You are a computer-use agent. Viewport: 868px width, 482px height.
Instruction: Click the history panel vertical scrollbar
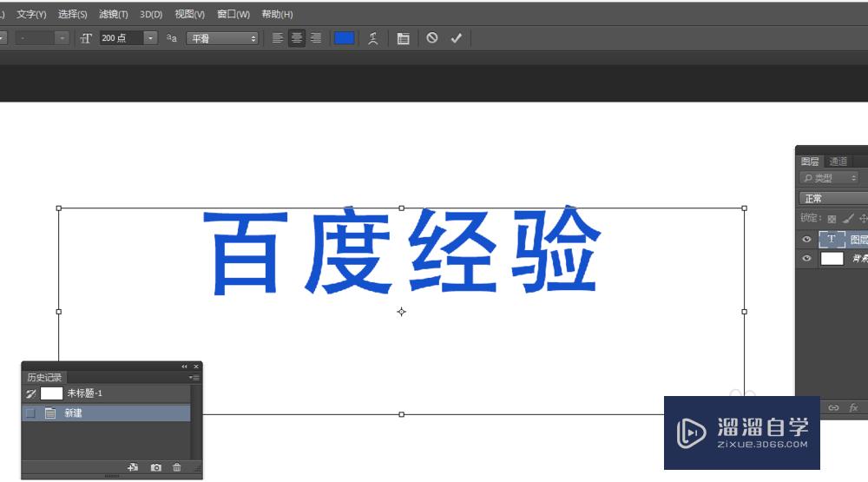click(195, 421)
